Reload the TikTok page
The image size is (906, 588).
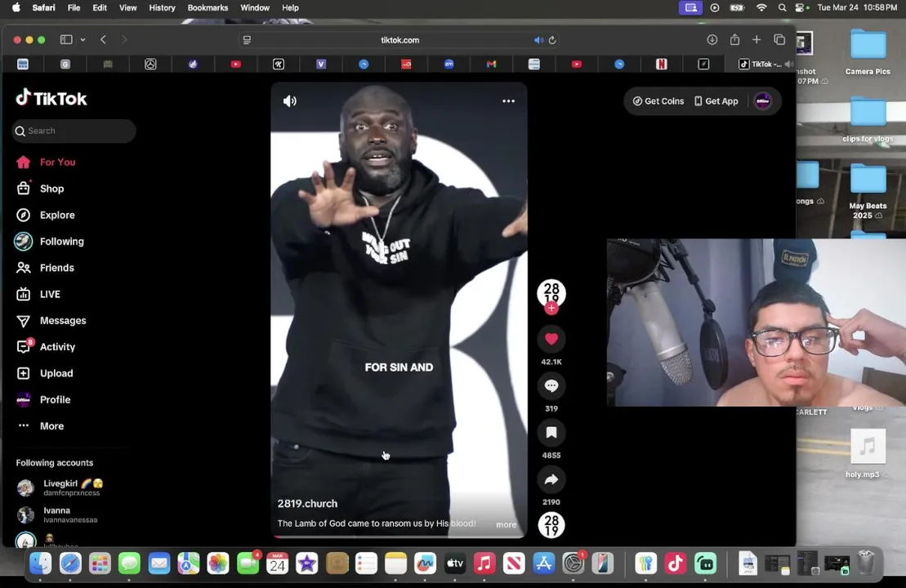[x=552, y=40]
